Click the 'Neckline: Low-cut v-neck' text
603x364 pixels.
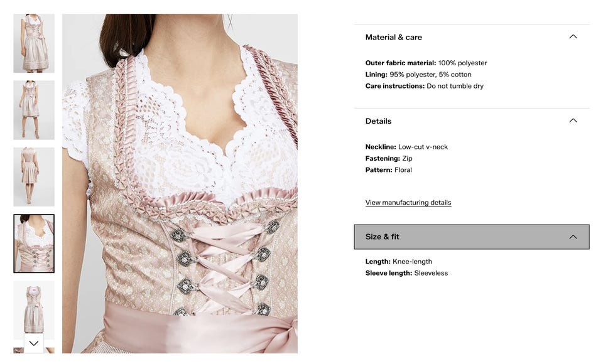(406, 147)
